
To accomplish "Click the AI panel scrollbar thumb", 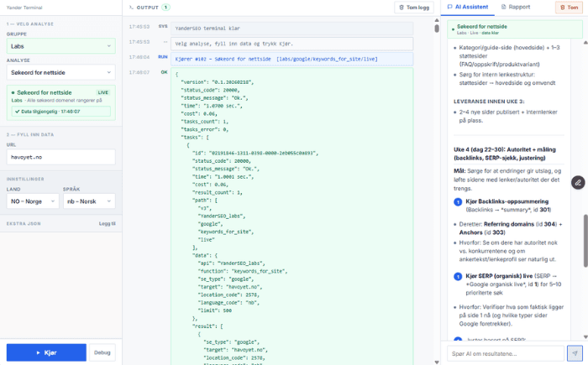I will point(585,241).
